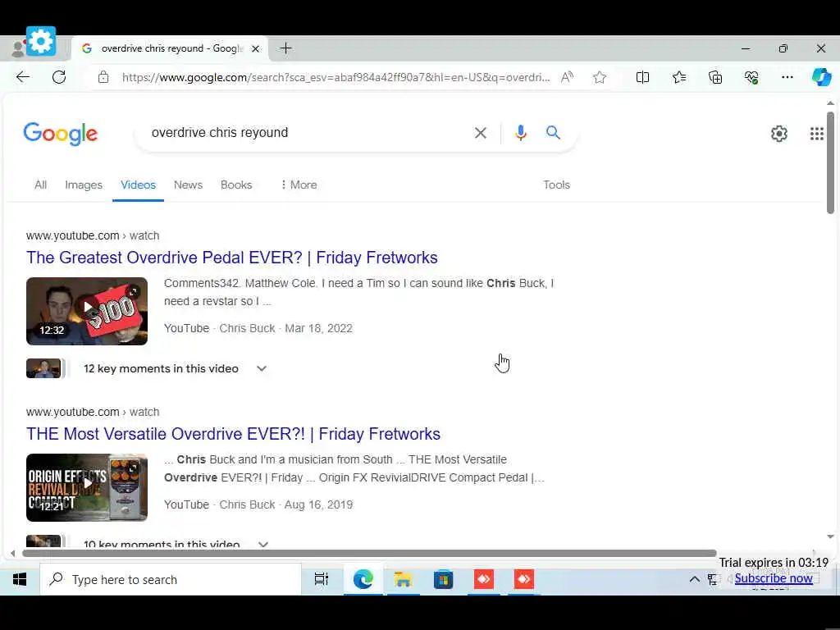Image resolution: width=840 pixels, height=630 pixels.
Task: Open the Collections icon
Action: point(715,77)
